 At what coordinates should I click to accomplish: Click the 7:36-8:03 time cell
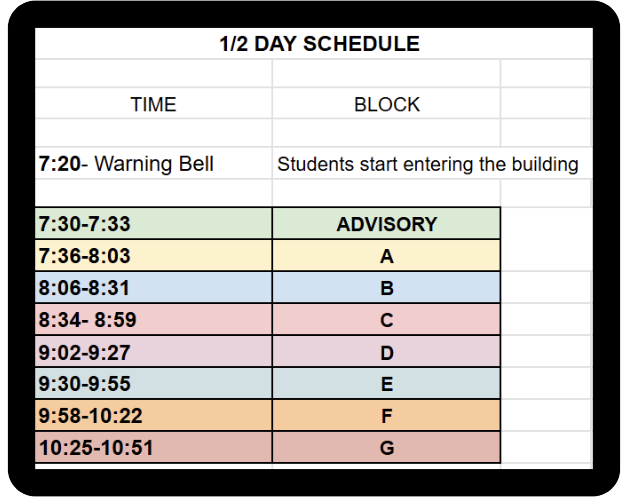coord(153,256)
